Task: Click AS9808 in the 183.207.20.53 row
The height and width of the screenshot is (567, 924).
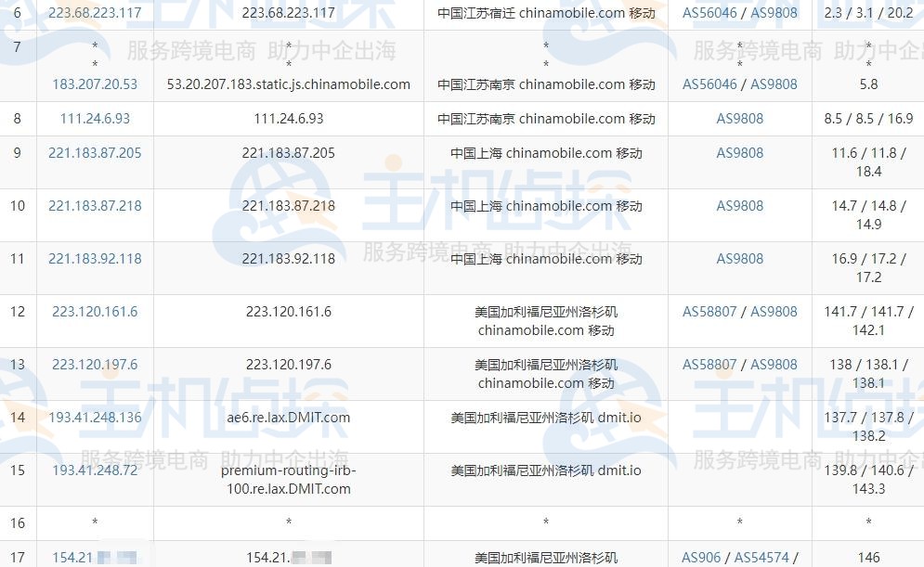Action: tap(774, 84)
